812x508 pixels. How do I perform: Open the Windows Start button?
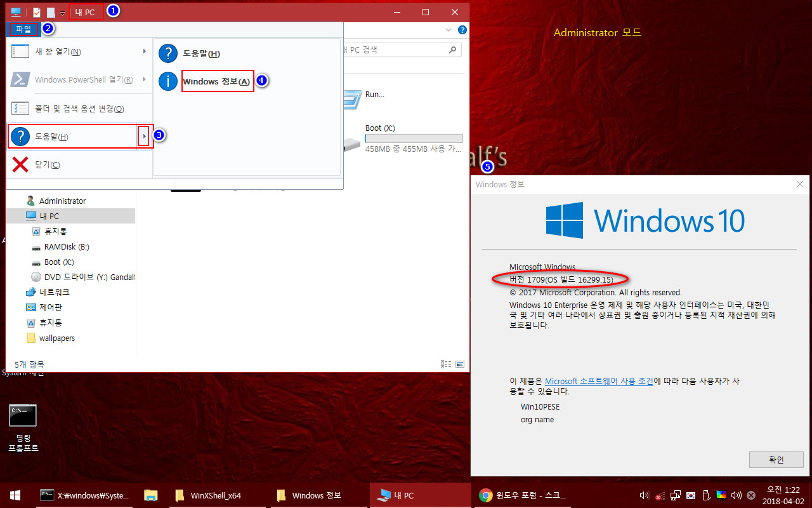(x=15, y=495)
